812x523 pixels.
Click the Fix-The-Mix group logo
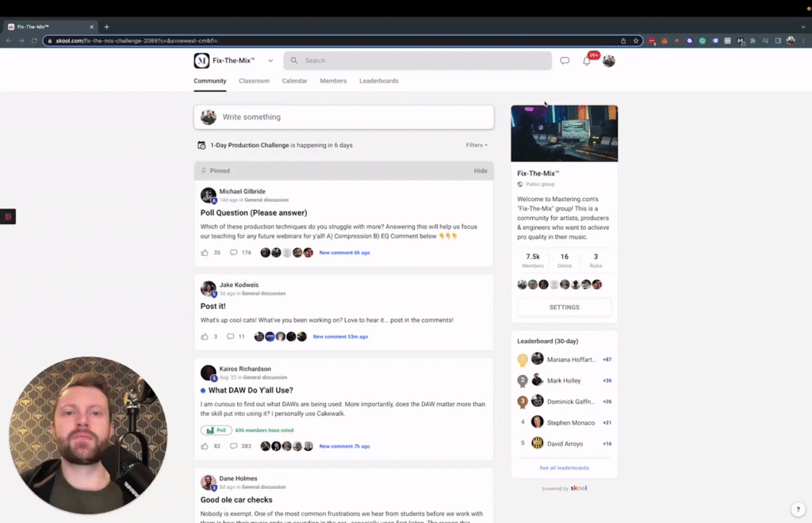pos(201,60)
